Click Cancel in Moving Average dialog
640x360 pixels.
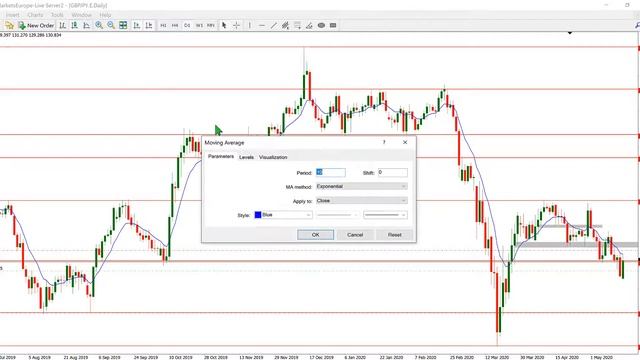(x=355, y=235)
